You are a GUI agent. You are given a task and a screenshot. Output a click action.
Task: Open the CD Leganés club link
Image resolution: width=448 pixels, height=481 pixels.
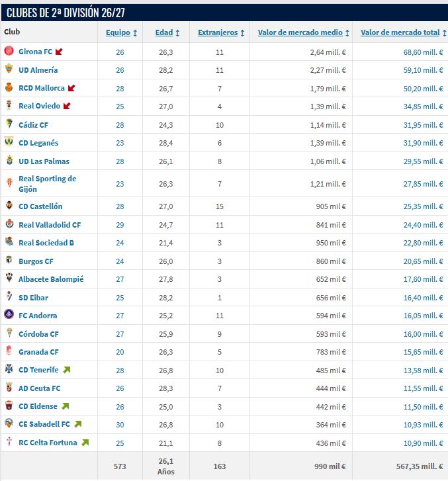point(38,143)
